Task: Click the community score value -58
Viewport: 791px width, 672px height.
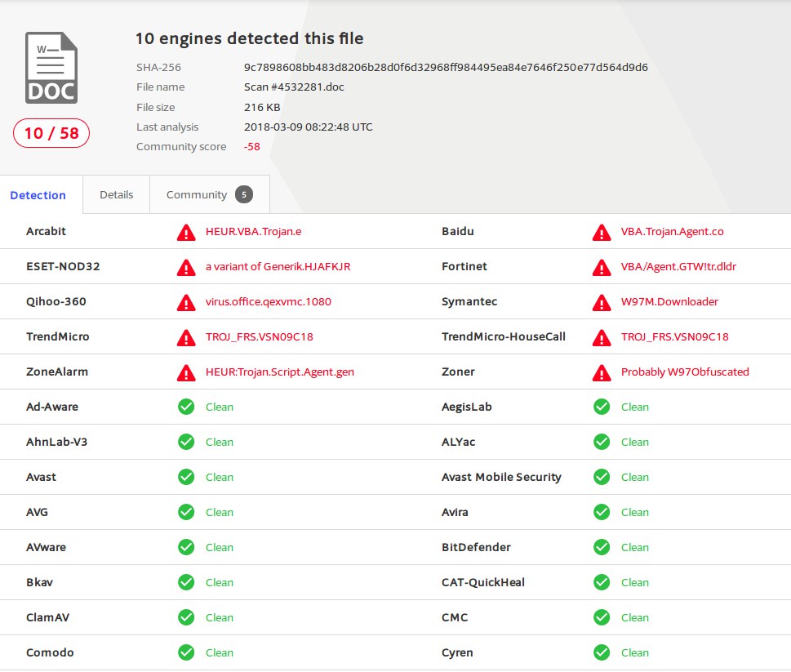Action: click(251, 147)
